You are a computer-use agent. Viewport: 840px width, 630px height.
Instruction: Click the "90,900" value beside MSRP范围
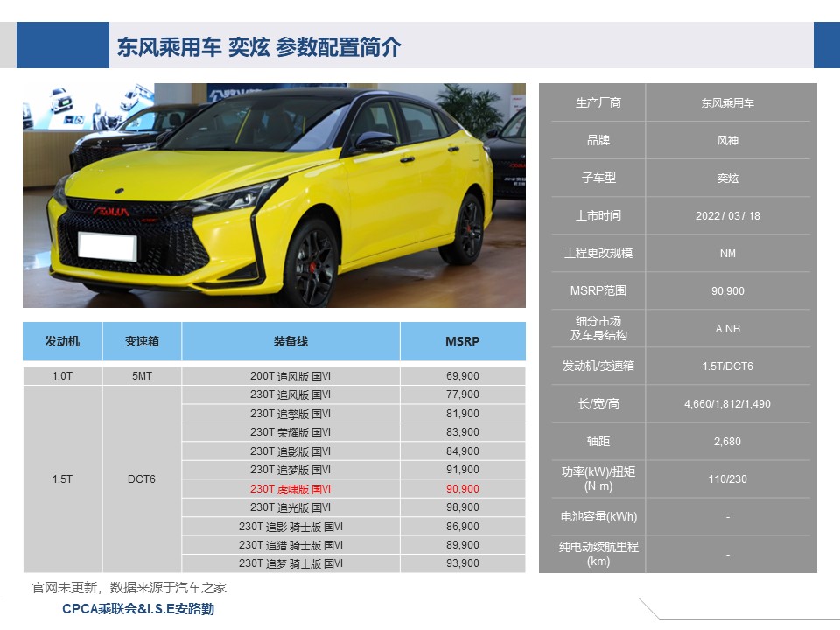[727, 290]
